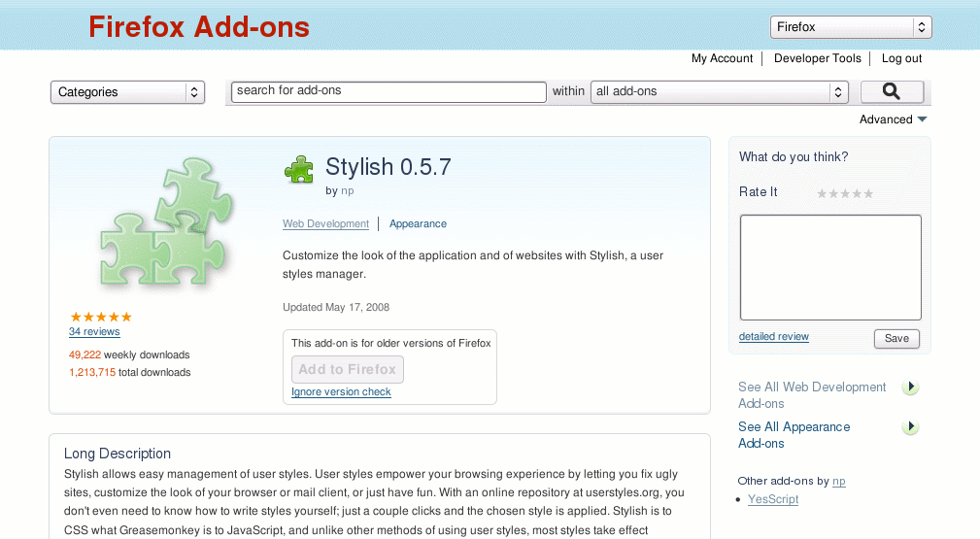Open the Web Development category link
Viewport: 980px width, 539px height.
click(x=325, y=223)
